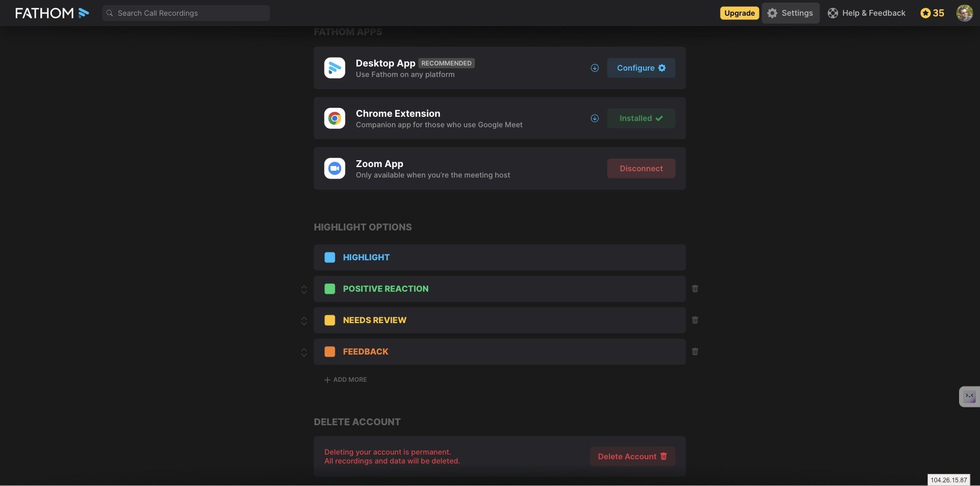Image resolution: width=980 pixels, height=486 pixels.
Task: Click ADD MORE highlight option
Action: click(345, 380)
